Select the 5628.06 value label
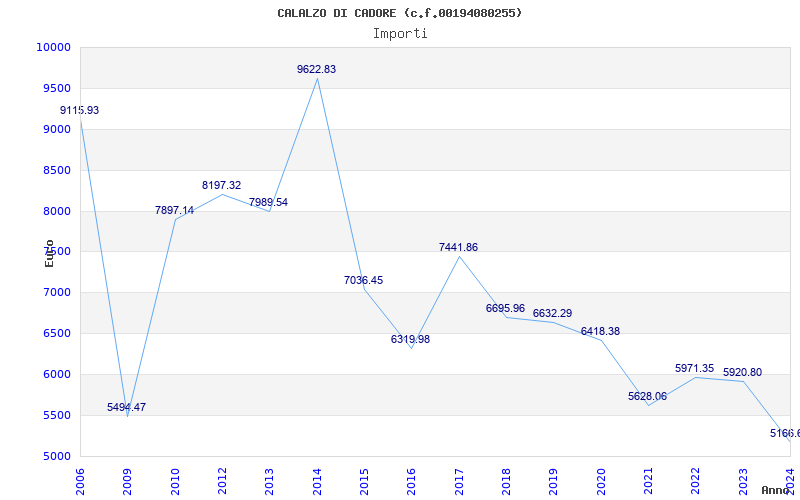This screenshot has height=500, width=800. click(x=647, y=396)
